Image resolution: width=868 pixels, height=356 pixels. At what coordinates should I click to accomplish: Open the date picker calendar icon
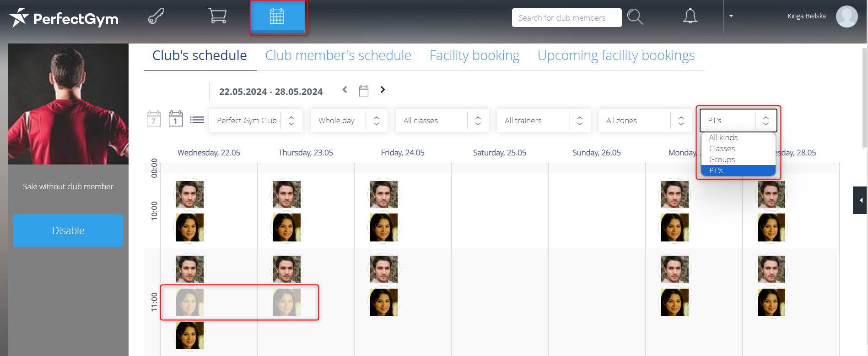coord(364,91)
